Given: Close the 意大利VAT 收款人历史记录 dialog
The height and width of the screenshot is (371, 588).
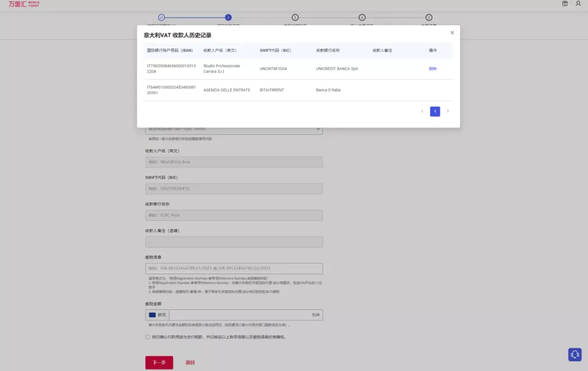Looking at the screenshot, I should coord(452,33).
